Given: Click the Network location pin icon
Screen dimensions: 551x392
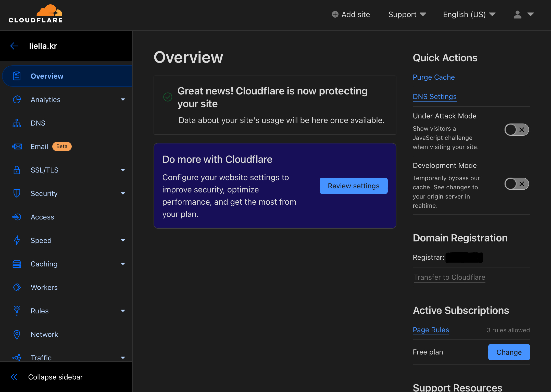Looking at the screenshot, I should tap(17, 334).
